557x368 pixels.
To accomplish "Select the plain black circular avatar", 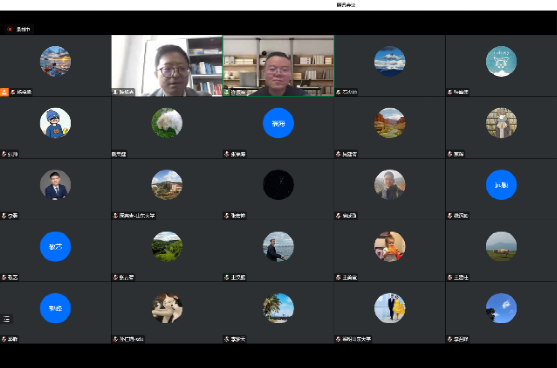I will pyautogui.click(x=278, y=185).
